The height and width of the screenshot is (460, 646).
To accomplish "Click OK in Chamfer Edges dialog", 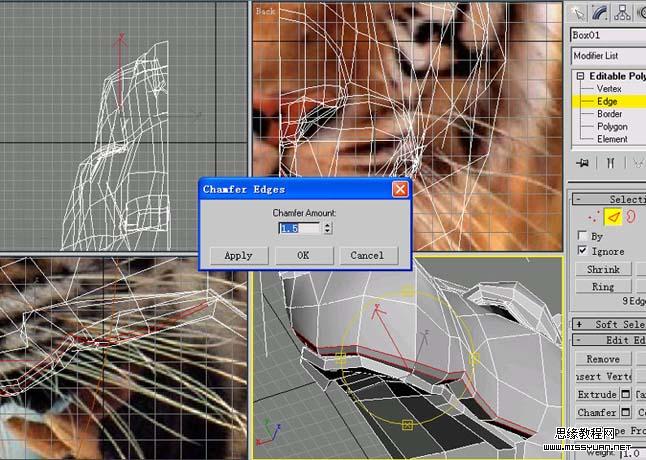I will 304,256.
